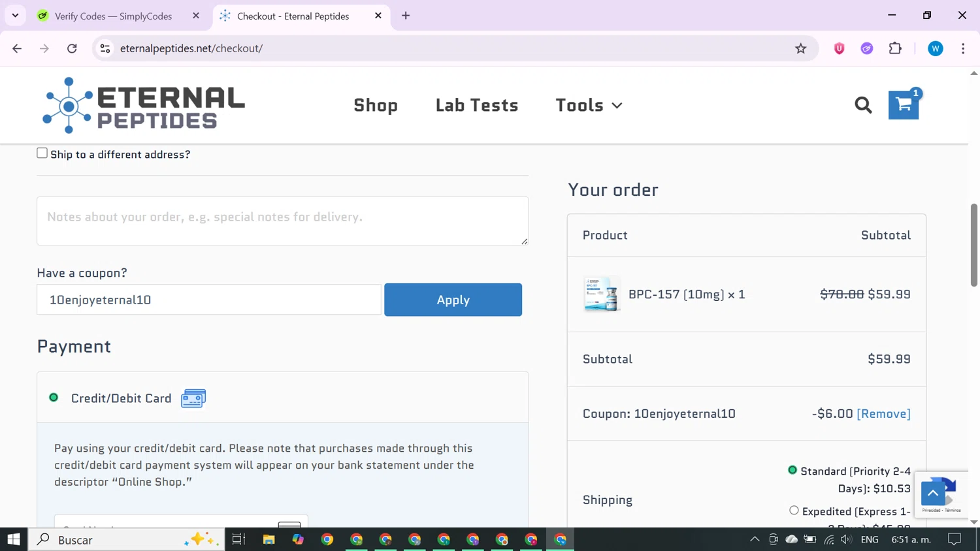Click the coupon code input field

(x=209, y=300)
